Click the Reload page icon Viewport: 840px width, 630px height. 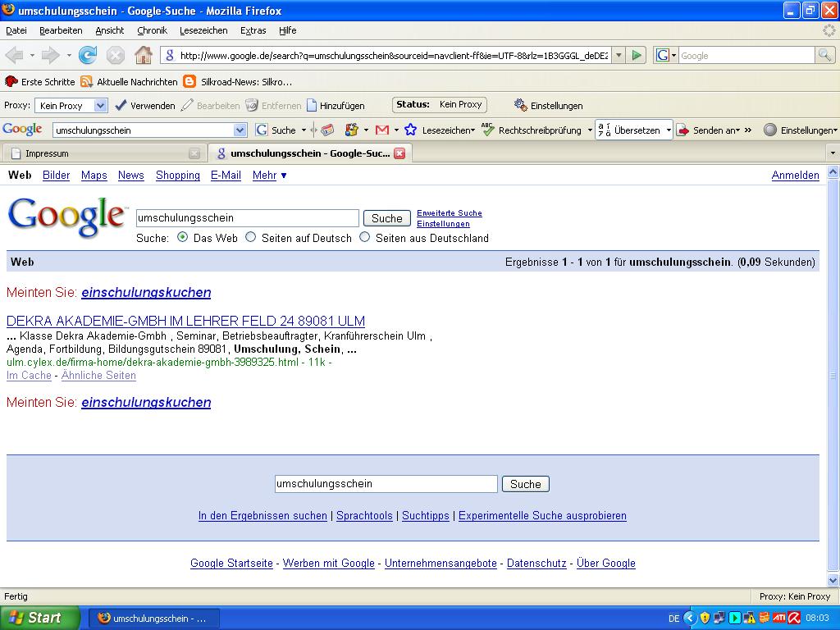[x=88, y=55]
